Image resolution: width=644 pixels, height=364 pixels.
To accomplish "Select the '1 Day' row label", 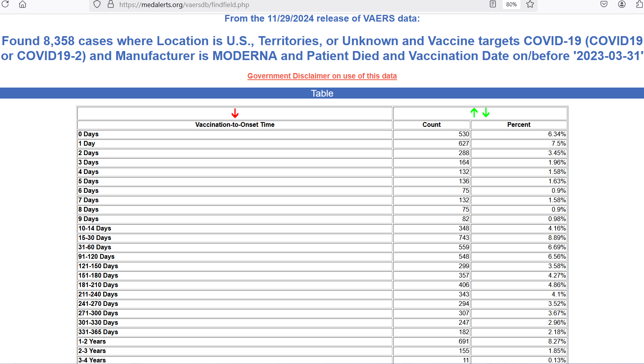I will click(x=87, y=143).
